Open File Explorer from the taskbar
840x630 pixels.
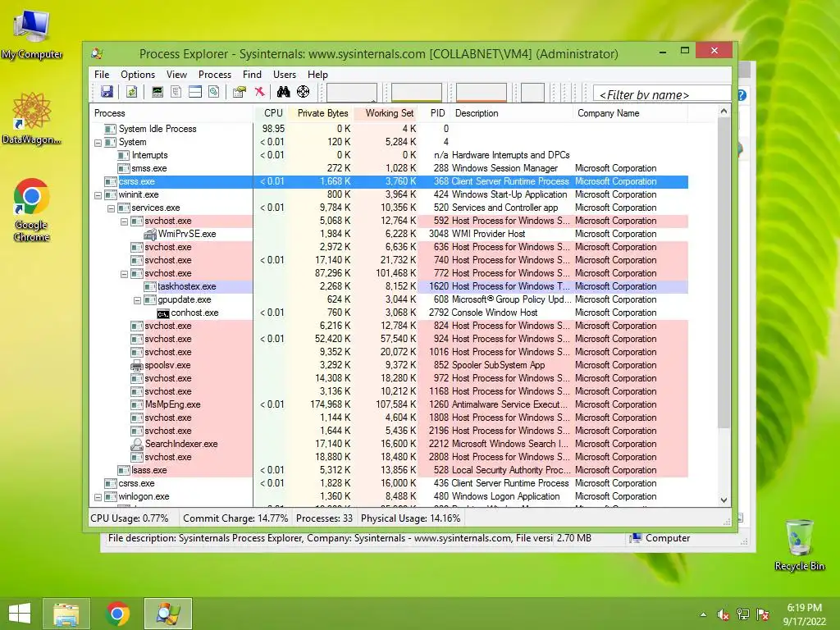click(66, 614)
